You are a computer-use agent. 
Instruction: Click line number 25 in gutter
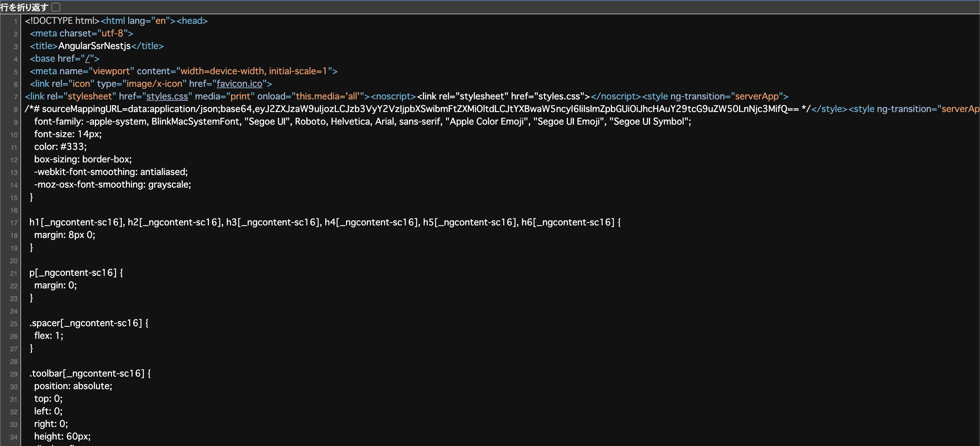(x=14, y=323)
